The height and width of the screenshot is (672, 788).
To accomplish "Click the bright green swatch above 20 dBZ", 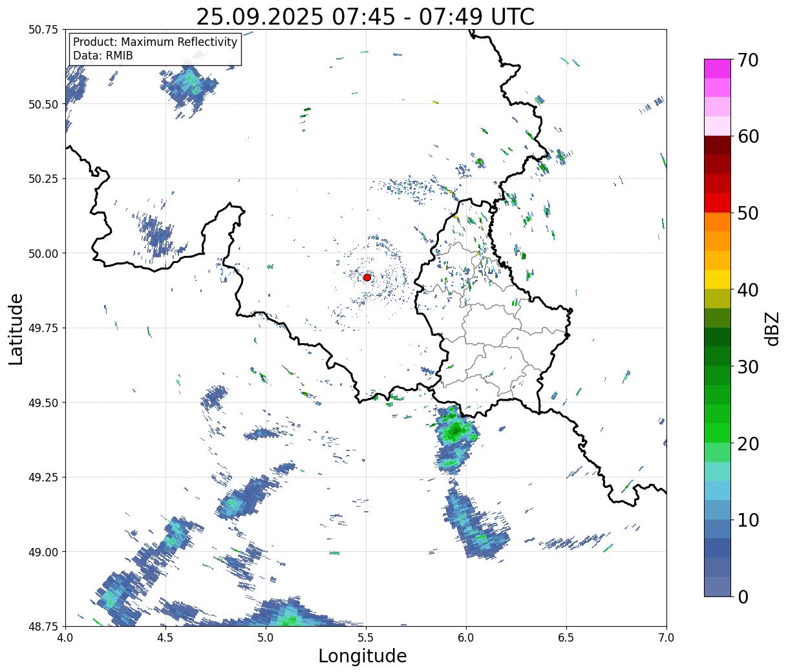I will pos(717,432).
